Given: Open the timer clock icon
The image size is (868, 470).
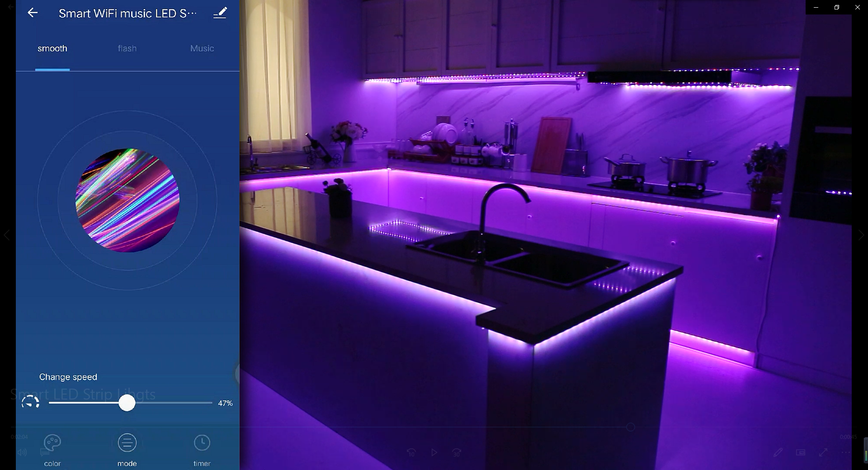Looking at the screenshot, I should (202, 443).
